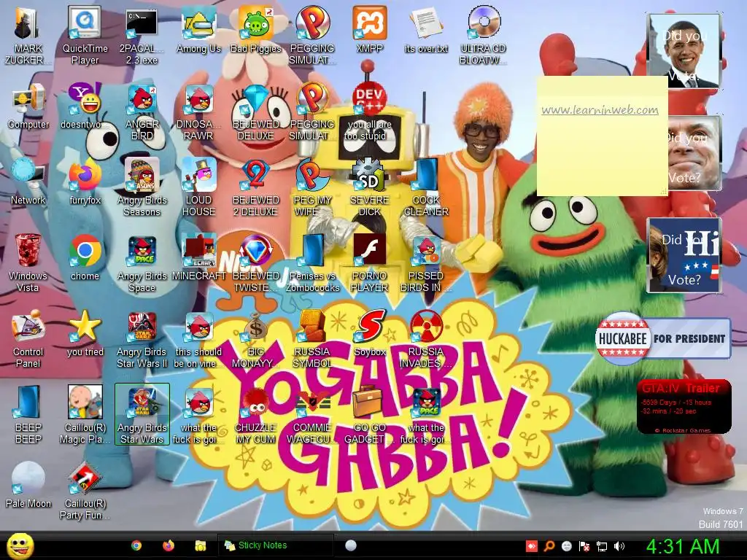747x560 pixels.
Task: Open Caillou(R) Party Fun... shortcut
Action: click(85, 491)
